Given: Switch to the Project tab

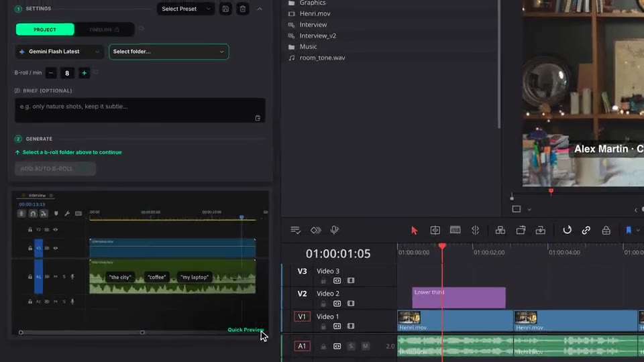Looking at the screenshot, I should tap(45, 29).
